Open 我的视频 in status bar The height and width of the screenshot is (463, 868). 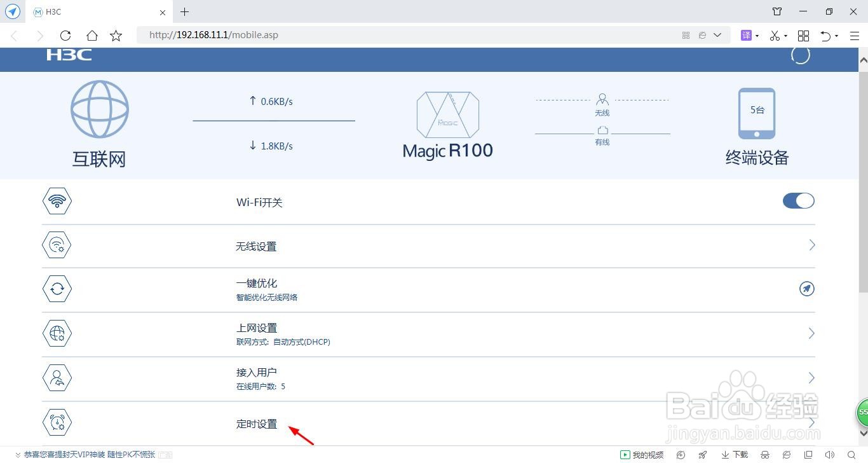pyautogui.click(x=642, y=455)
